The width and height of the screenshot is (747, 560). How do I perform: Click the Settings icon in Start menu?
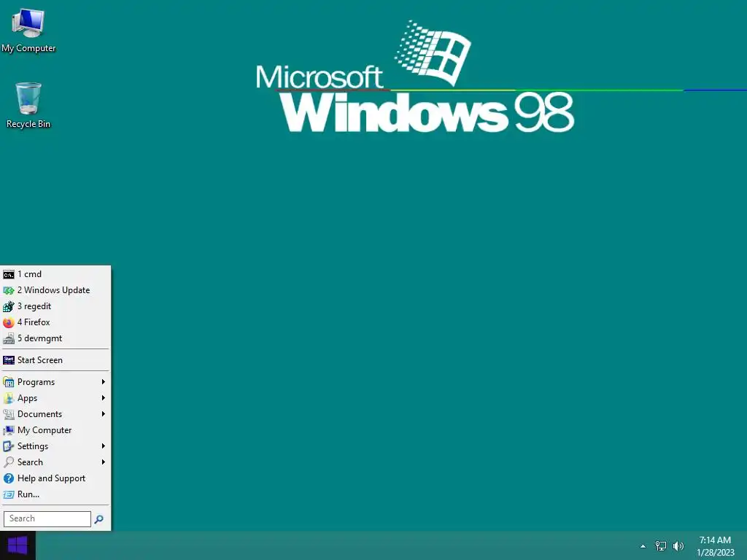click(9, 446)
